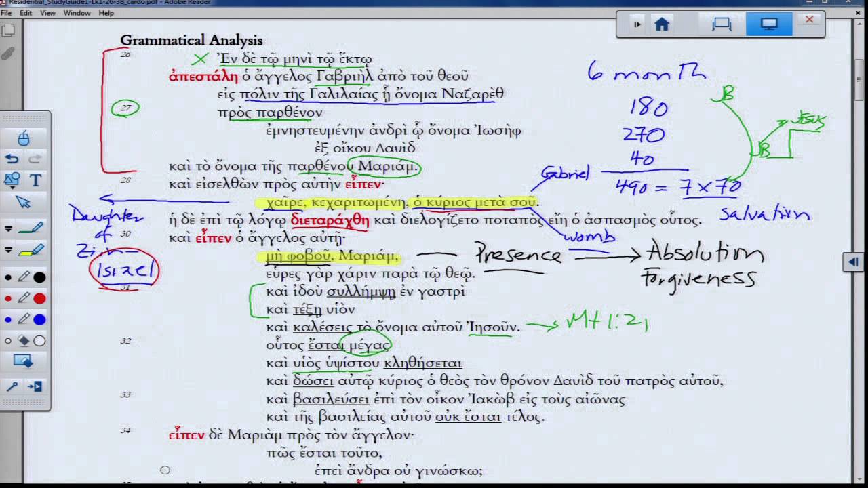Select thin red pen dot
Image resolution: width=868 pixels, height=488 pixels.
click(x=8, y=298)
